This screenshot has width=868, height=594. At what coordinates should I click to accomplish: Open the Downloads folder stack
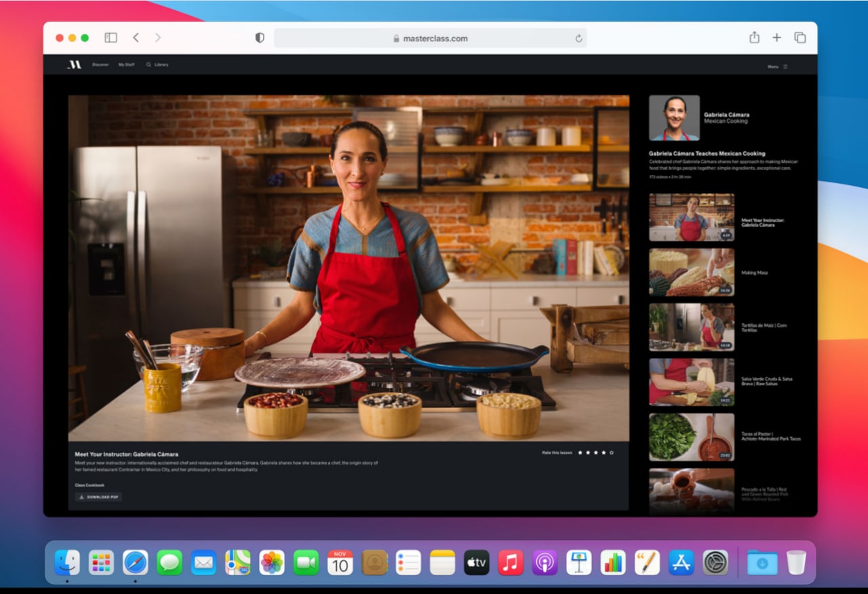(762, 562)
